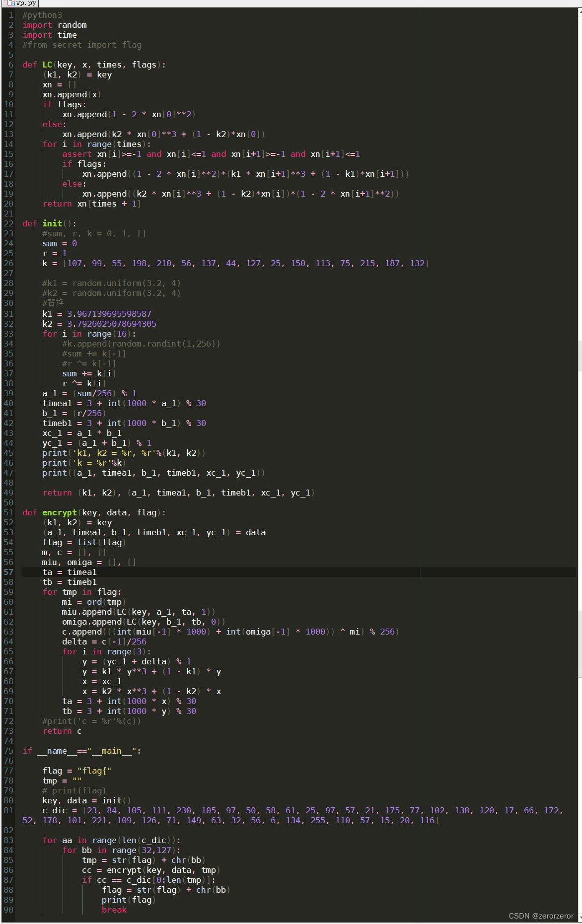Screen dimensions: 582x924
Task: Click the 'break' keyword
Action: pos(114,910)
